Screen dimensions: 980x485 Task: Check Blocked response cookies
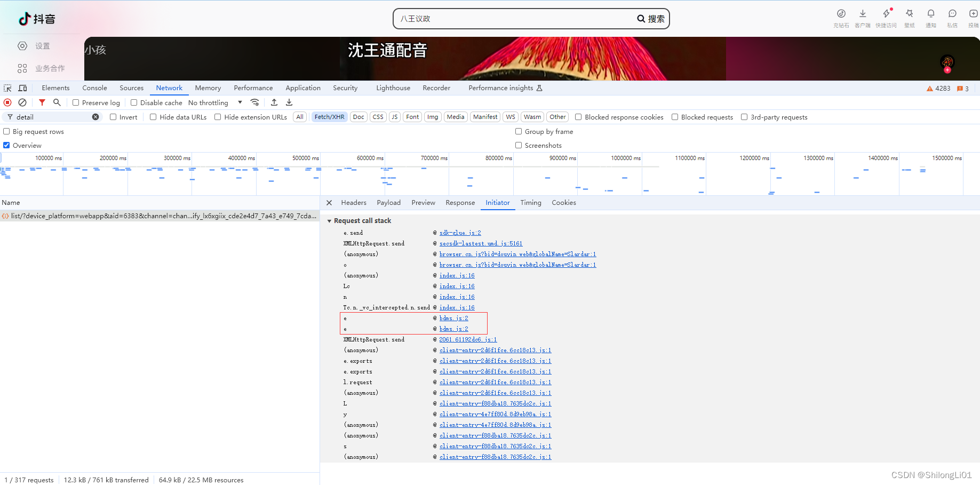point(578,117)
